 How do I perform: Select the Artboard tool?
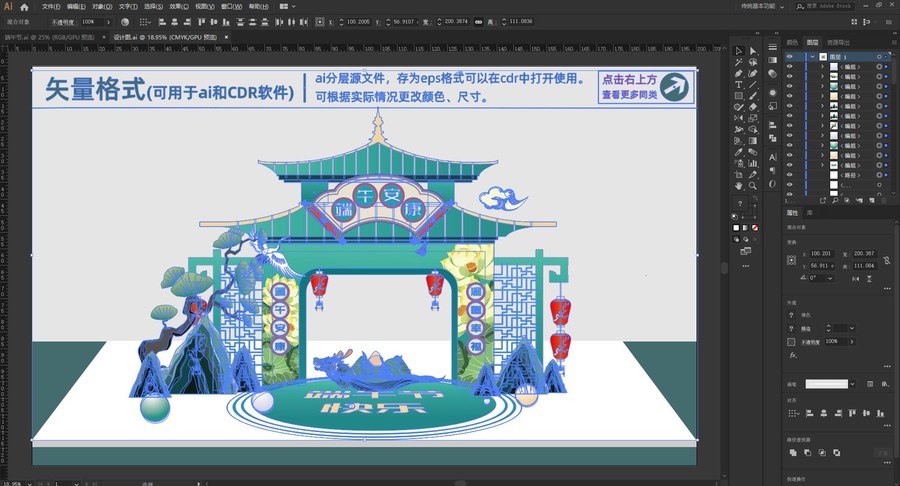tap(739, 174)
